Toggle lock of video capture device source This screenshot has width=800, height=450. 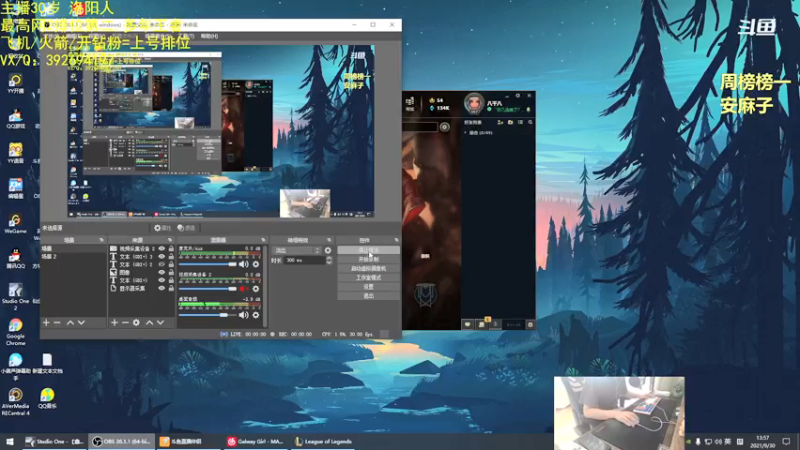[x=171, y=248]
